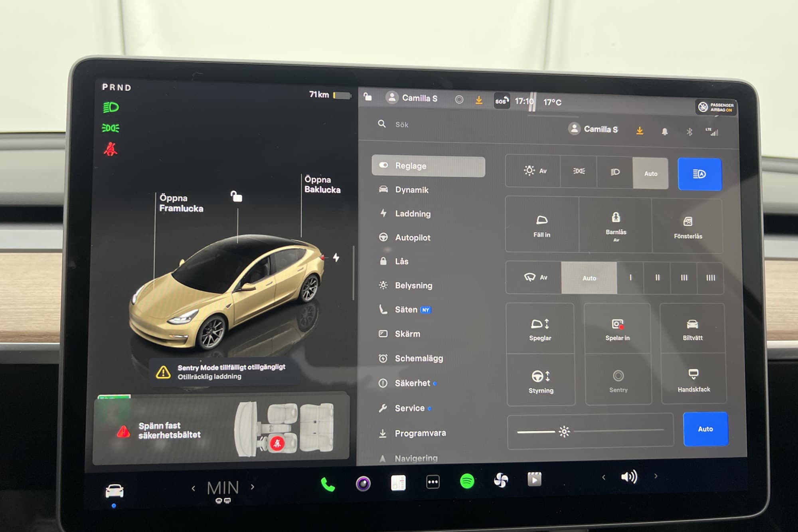Image resolution: width=798 pixels, height=532 pixels.
Task: Set headlights to Auto
Action: tap(650, 173)
